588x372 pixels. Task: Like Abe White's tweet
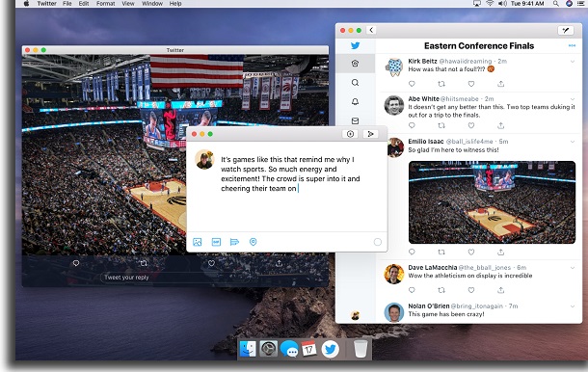pyautogui.click(x=471, y=125)
